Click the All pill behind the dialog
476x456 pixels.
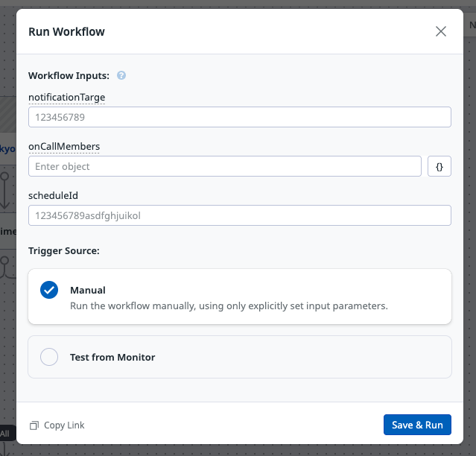click(7, 433)
